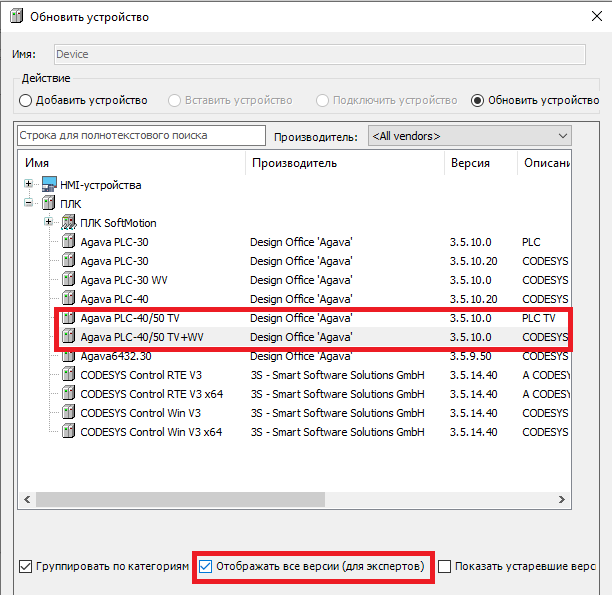Select the Agava6432.30 row name
The width and height of the screenshot is (612, 595).
coord(116,356)
